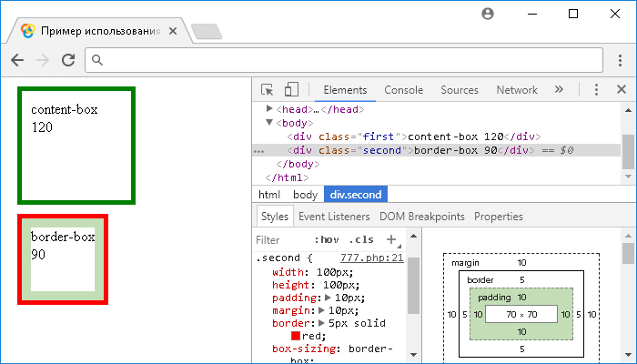The width and height of the screenshot is (637, 364).
Task: Open the Sources tab
Action: tap(460, 90)
